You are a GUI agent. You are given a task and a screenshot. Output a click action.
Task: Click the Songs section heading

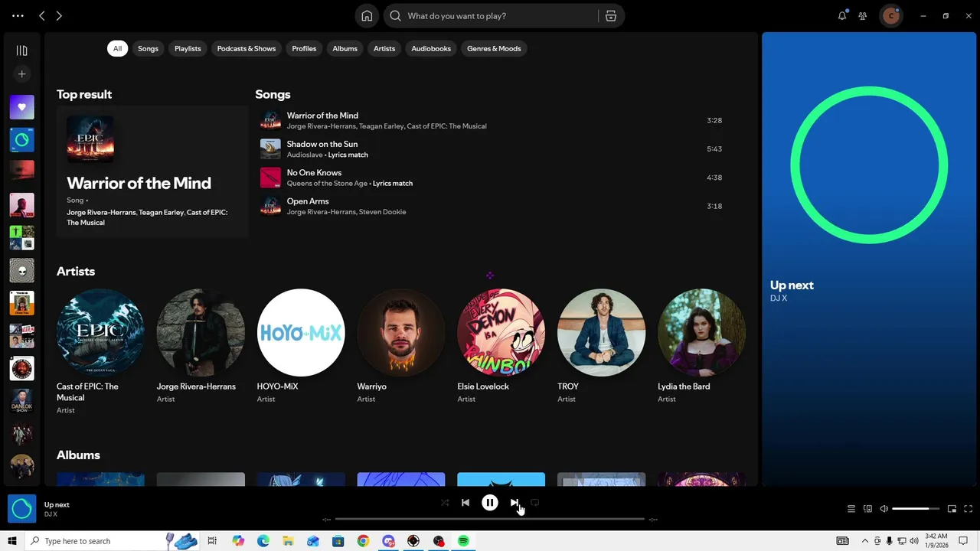coord(273,94)
